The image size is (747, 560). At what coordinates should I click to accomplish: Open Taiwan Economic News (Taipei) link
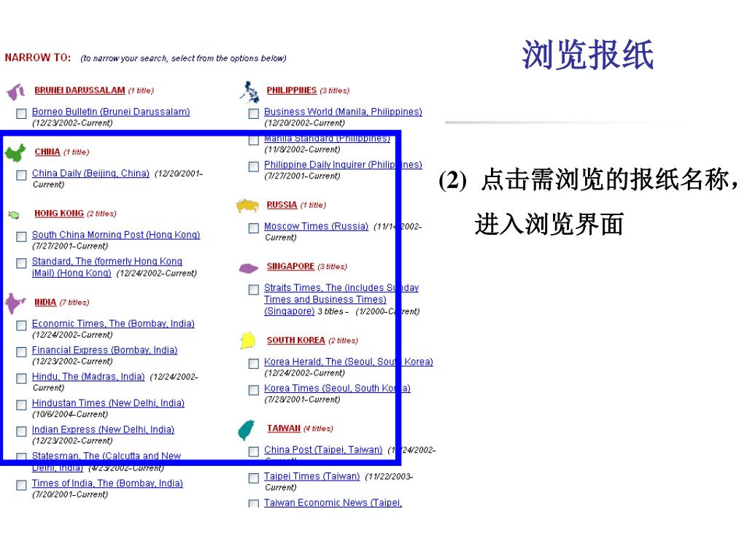pos(333,502)
